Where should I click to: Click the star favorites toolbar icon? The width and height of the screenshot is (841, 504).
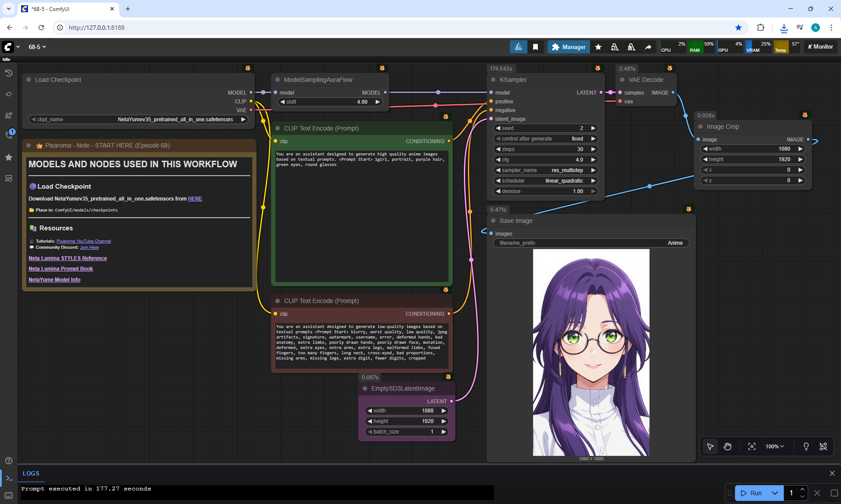click(x=598, y=47)
